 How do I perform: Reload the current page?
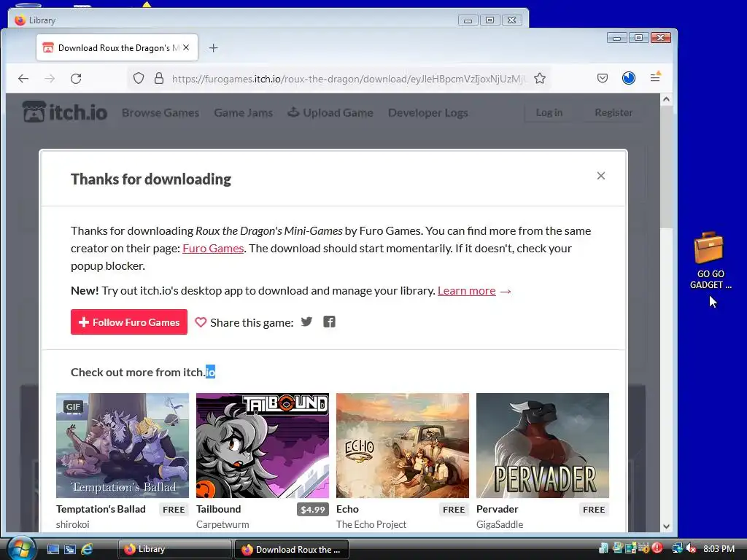tap(76, 79)
